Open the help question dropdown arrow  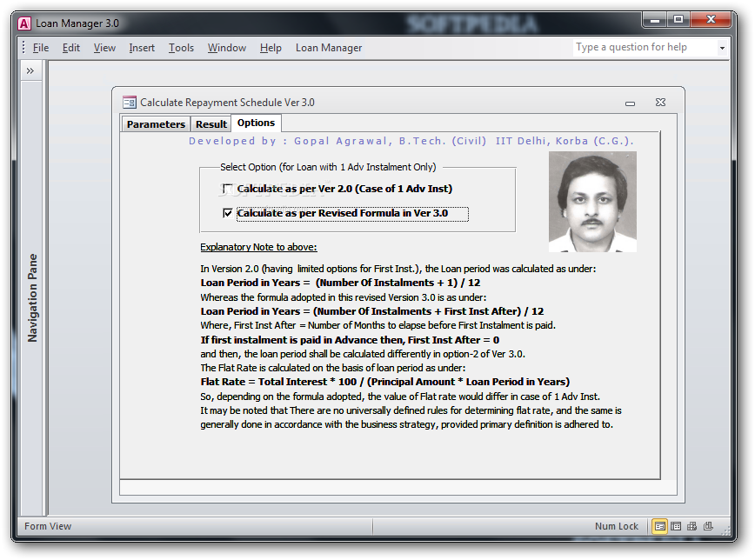[722, 48]
